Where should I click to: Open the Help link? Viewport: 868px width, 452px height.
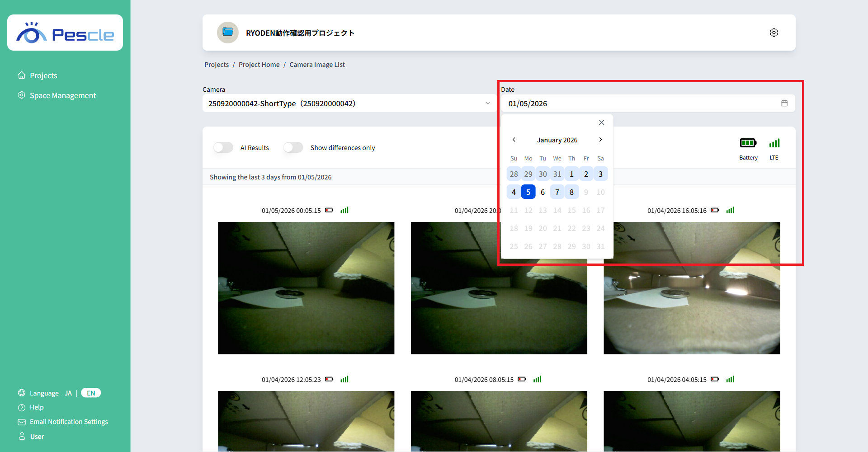(36, 407)
